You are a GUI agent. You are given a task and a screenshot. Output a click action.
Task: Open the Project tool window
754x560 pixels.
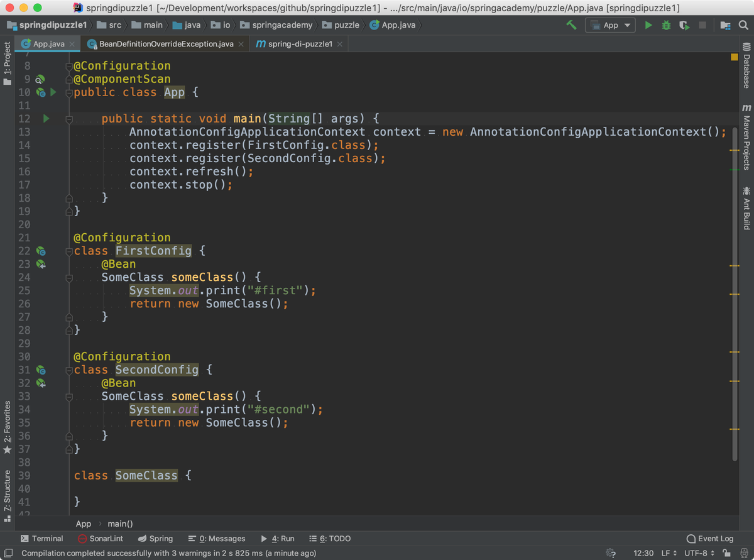(7, 64)
